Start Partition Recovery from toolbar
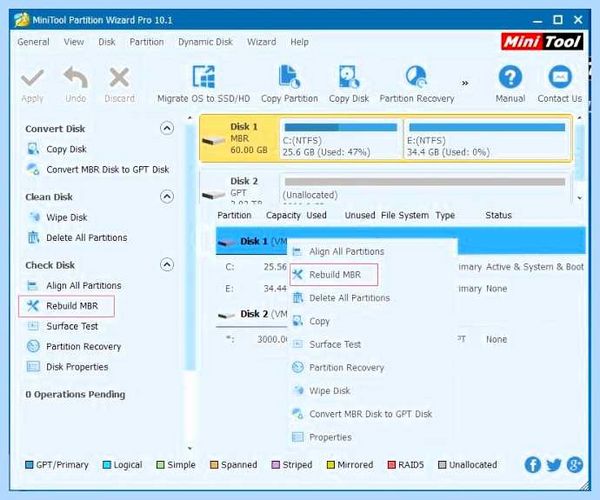Image resolution: width=600 pixels, height=500 pixels. click(417, 85)
